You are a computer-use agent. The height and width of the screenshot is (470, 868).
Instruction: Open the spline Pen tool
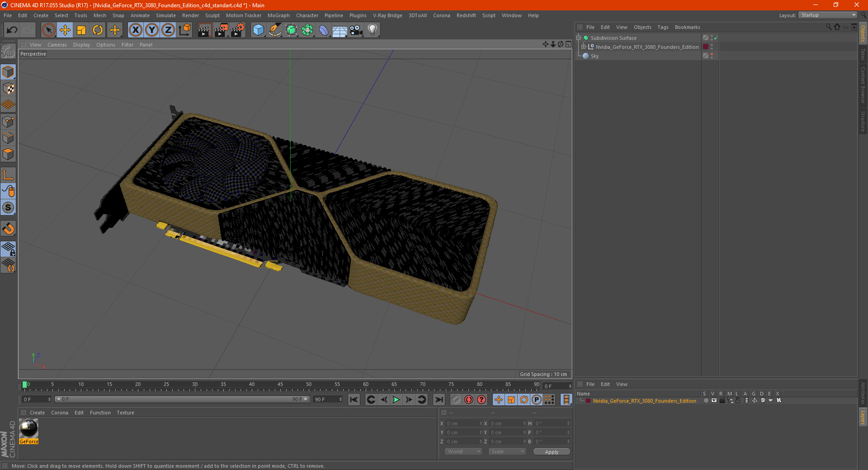275,30
